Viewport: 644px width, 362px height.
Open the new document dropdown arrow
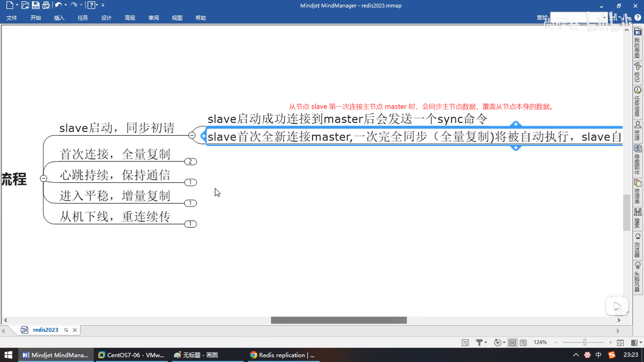tap(17, 5)
